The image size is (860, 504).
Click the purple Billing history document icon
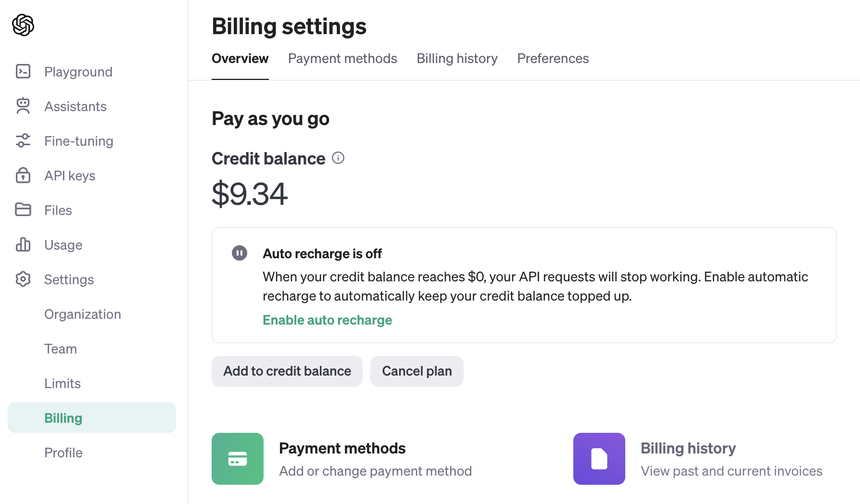pos(599,459)
